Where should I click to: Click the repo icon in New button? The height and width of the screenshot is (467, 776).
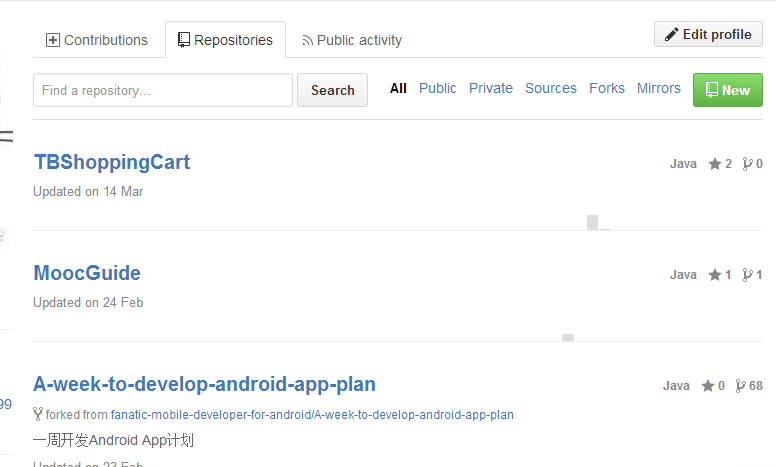click(x=711, y=90)
